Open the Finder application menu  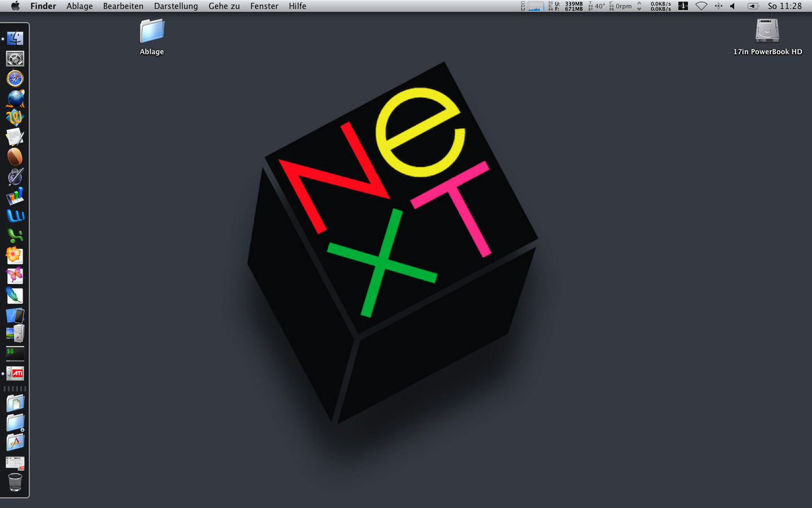pyautogui.click(x=43, y=6)
